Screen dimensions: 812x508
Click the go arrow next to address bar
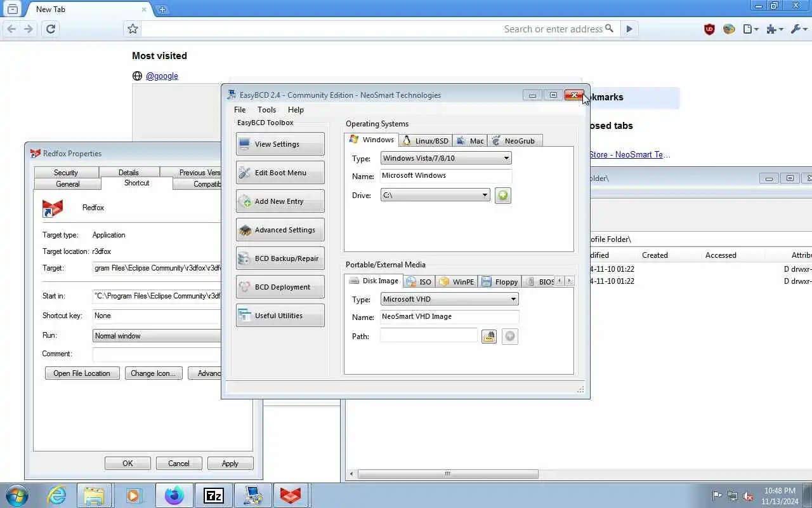click(x=629, y=29)
